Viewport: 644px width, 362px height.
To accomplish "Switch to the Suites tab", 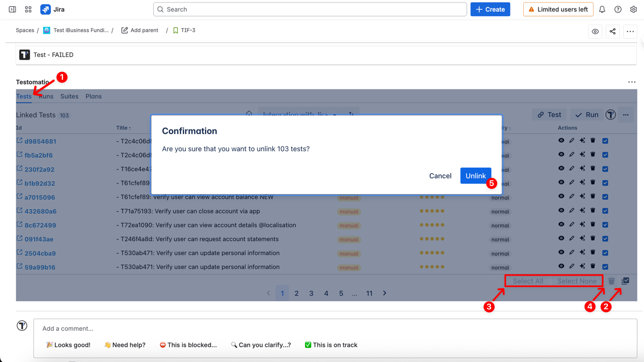I will point(69,96).
